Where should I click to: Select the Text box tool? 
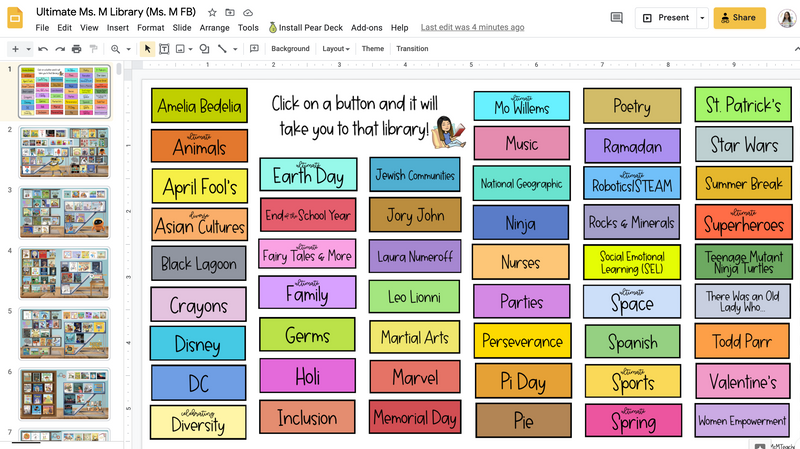164,49
